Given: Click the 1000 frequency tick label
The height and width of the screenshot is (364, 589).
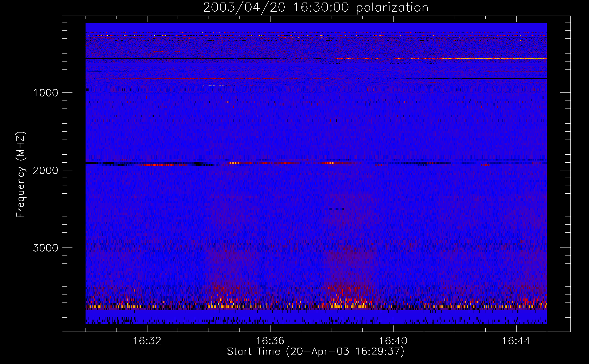Looking at the screenshot, I should pyautogui.click(x=46, y=93).
